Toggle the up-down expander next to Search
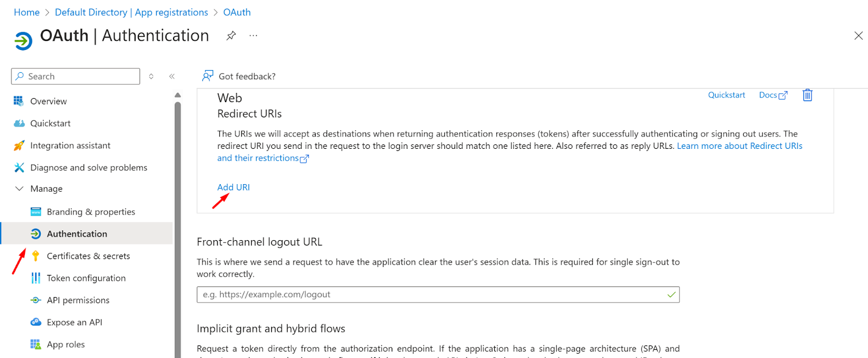This screenshot has width=868, height=358. (x=151, y=77)
